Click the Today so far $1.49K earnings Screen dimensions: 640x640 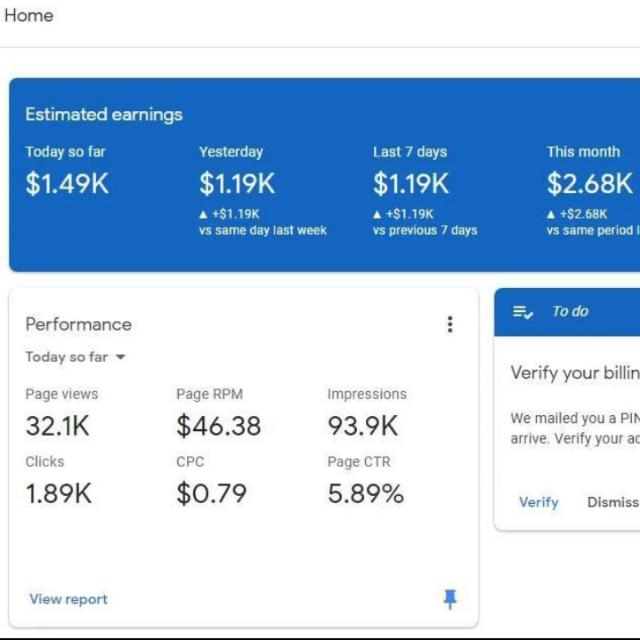(67, 184)
